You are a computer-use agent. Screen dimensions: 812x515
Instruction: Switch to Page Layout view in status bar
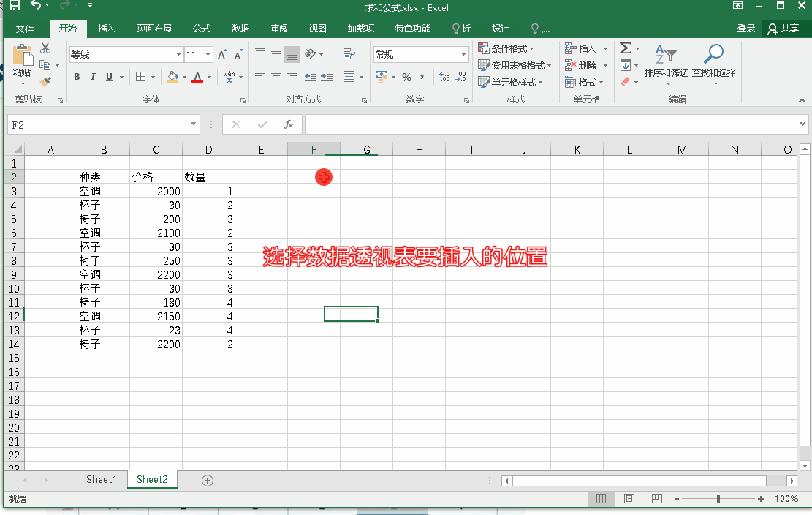[629, 499]
